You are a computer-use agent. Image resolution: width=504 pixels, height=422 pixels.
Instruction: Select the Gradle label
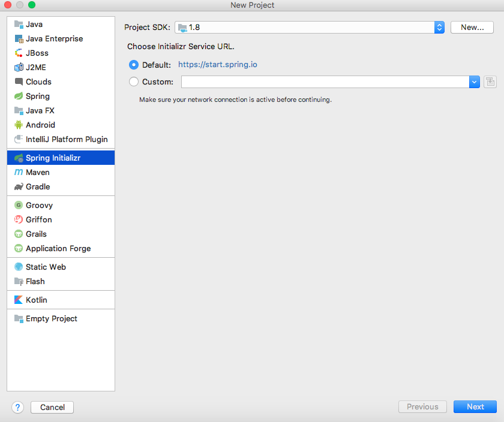38,187
